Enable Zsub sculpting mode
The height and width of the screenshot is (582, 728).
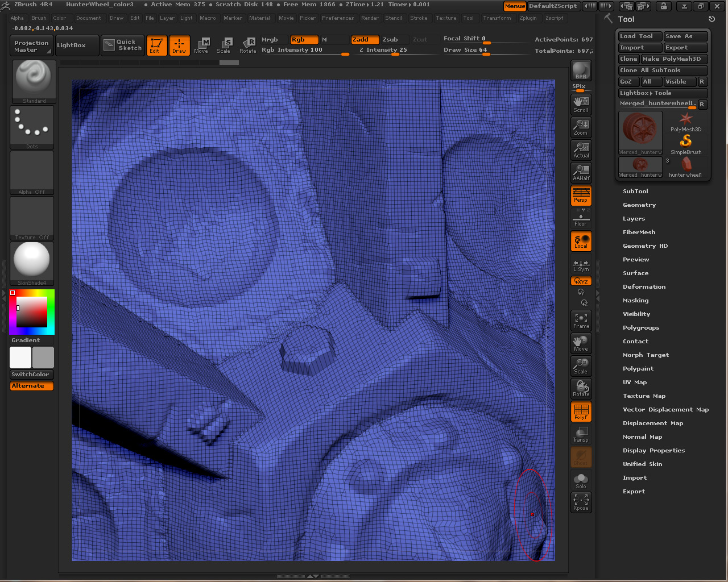click(390, 40)
